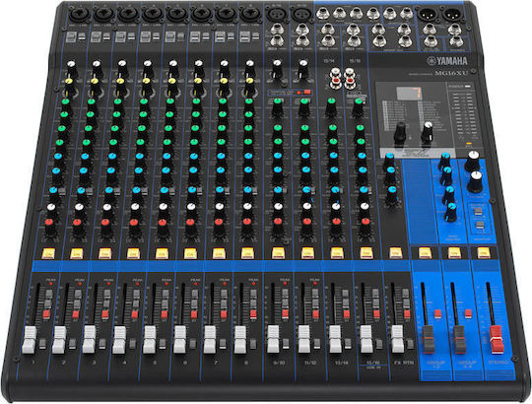Toggle the FX RTN strip ON button
The height and width of the screenshot is (404, 532).
[x=395, y=252]
